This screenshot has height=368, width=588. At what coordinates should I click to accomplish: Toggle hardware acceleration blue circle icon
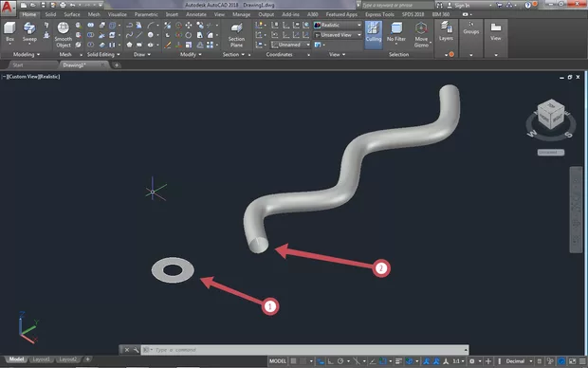pos(561,360)
